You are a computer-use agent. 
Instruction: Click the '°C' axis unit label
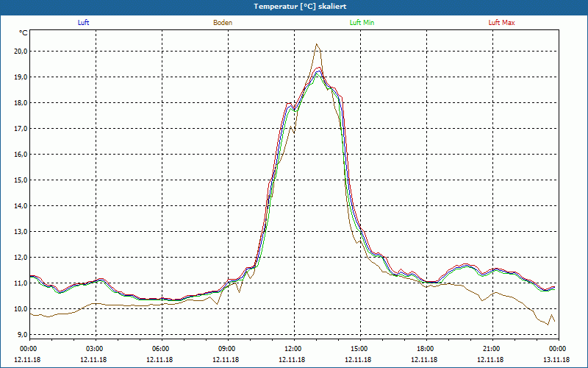tap(24, 33)
